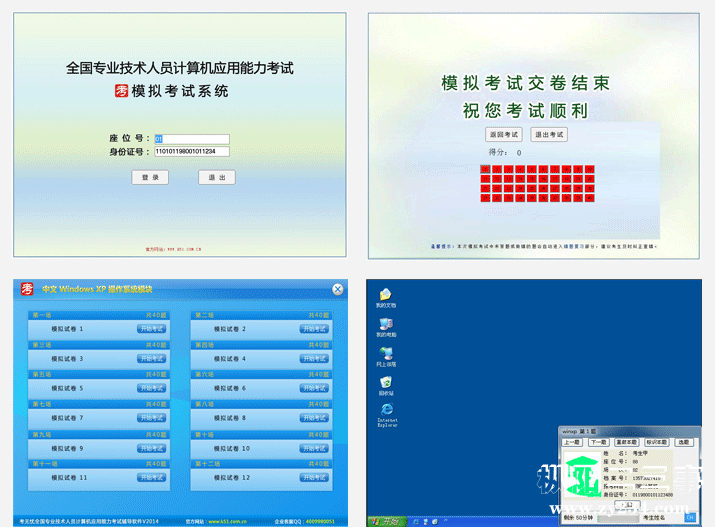Open Internet Explorer desktop icon
The height and width of the screenshot is (527, 715).
click(x=387, y=415)
